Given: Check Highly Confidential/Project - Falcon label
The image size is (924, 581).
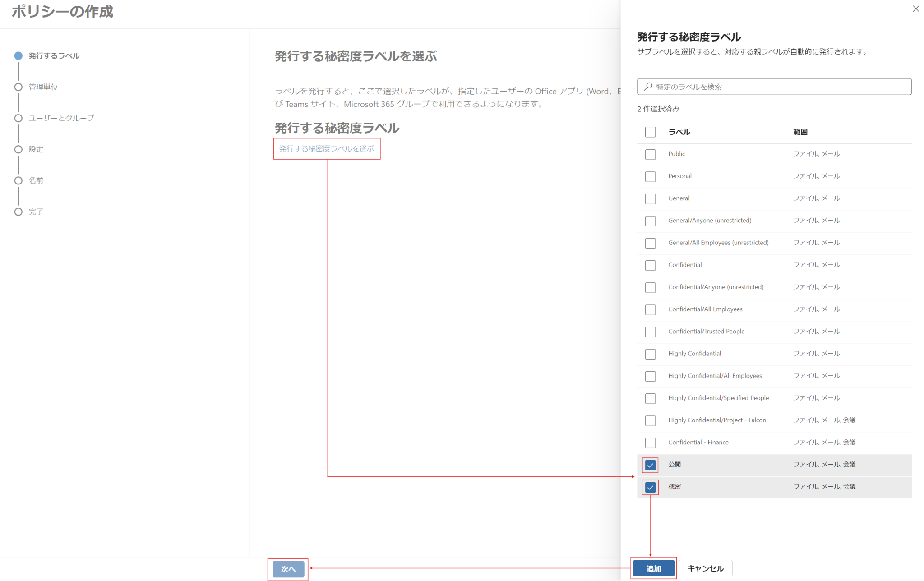Looking at the screenshot, I should (x=650, y=420).
